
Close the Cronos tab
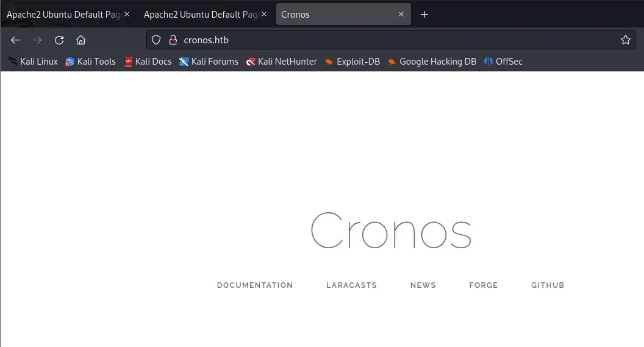(401, 14)
